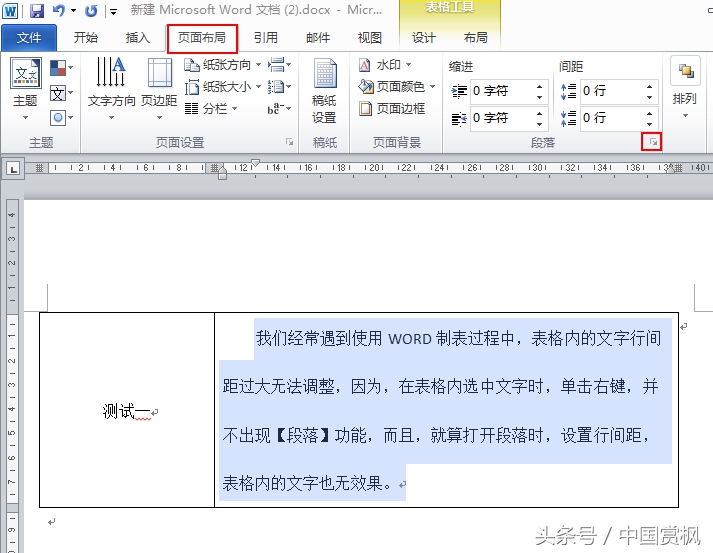Click the vertical ruler on the left
This screenshot has width=713, height=553.
pos(12,376)
